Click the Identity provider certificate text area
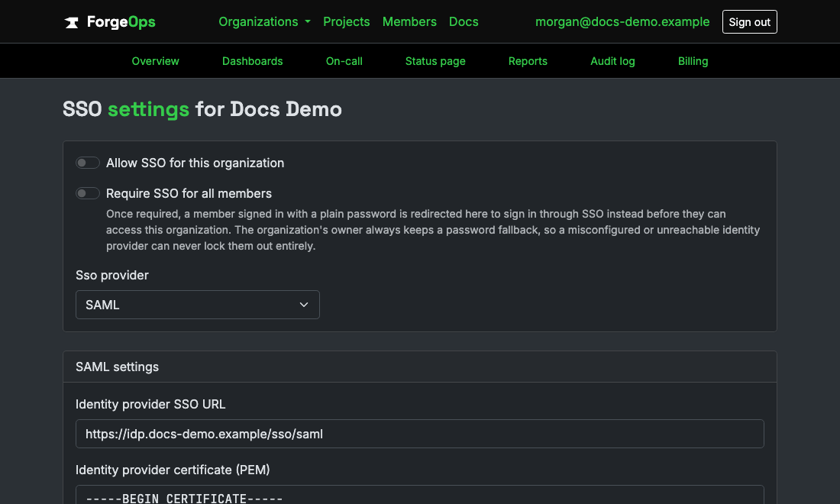The height and width of the screenshot is (504, 840). pos(419,495)
